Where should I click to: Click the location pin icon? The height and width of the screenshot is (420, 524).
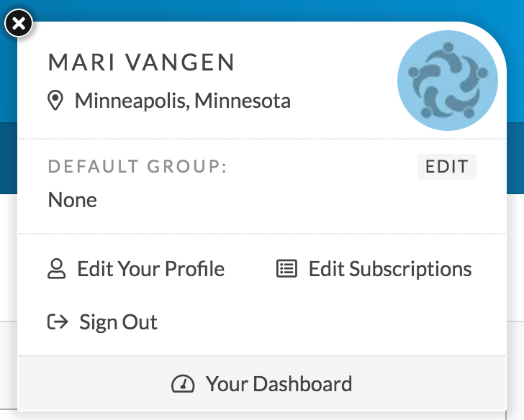(56, 101)
